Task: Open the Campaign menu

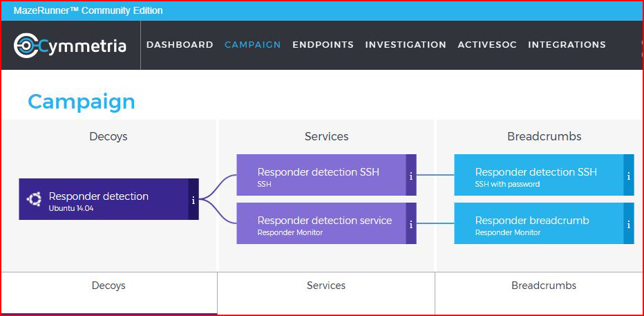Action: click(x=253, y=45)
